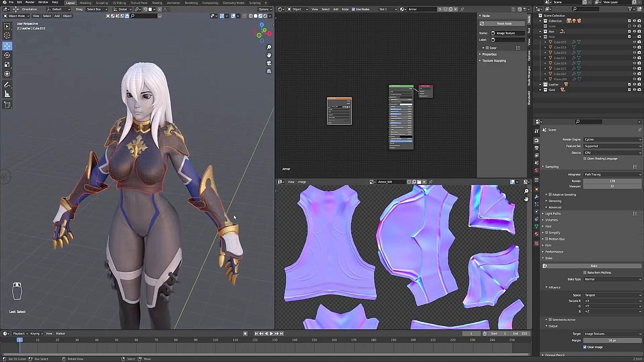The image size is (644, 362).
Task: Enable the Bake from Multires checkbox
Action: (585, 273)
